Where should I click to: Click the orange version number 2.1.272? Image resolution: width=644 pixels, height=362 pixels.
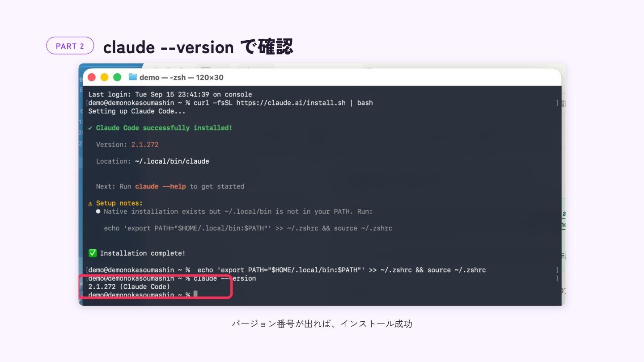tap(145, 145)
